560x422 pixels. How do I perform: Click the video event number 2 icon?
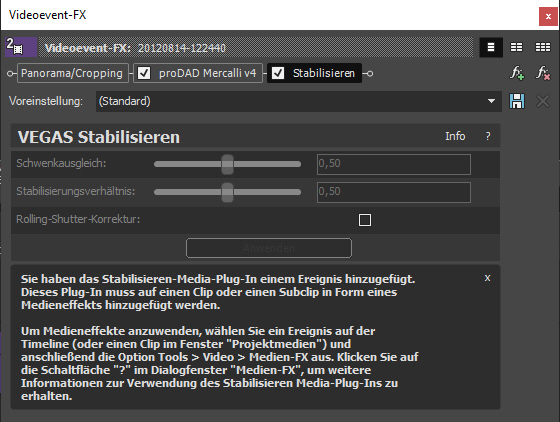(x=21, y=47)
